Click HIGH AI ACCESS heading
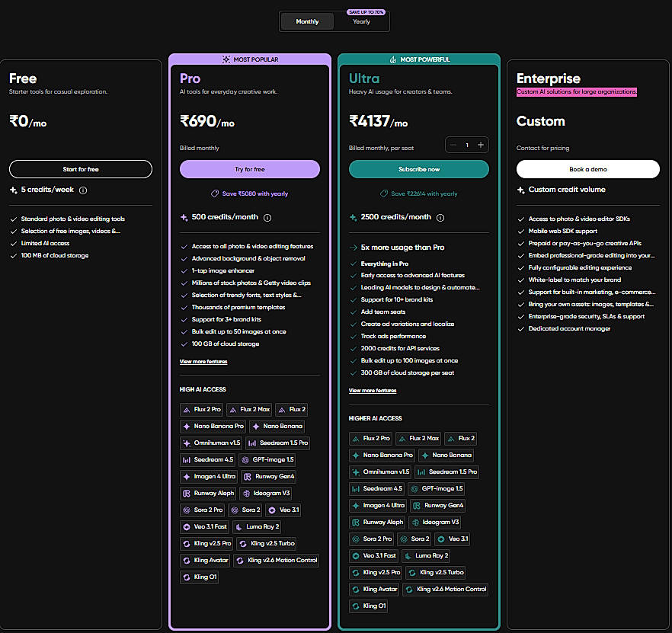The height and width of the screenshot is (633, 672). point(203,389)
